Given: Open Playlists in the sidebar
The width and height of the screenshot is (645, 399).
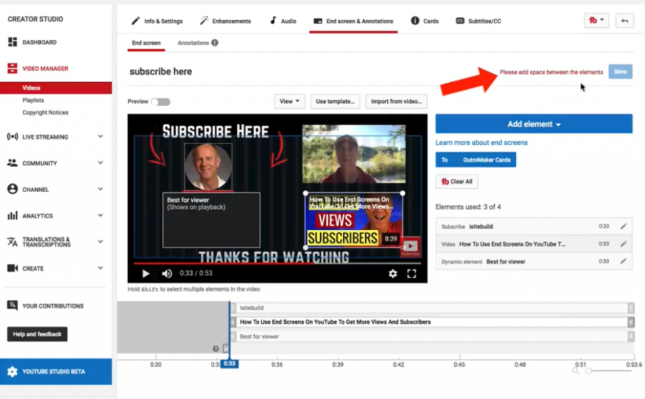Looking at the screenshot, I should click(33, 100).
